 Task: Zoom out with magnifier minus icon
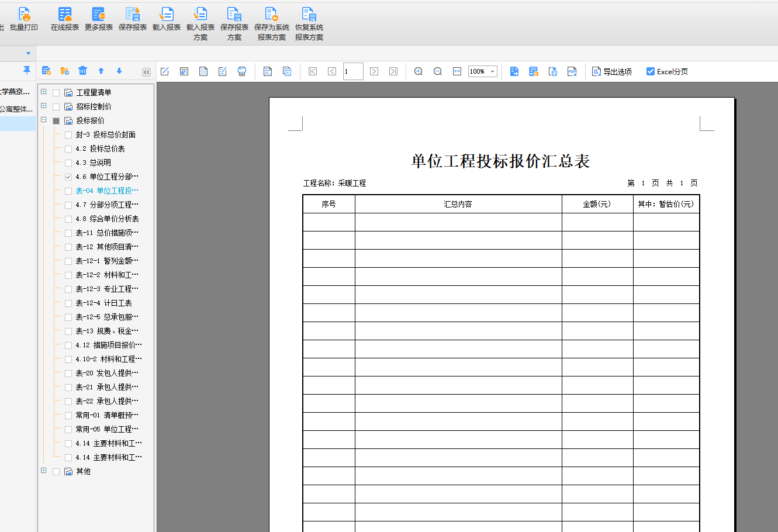pos(438,71)
